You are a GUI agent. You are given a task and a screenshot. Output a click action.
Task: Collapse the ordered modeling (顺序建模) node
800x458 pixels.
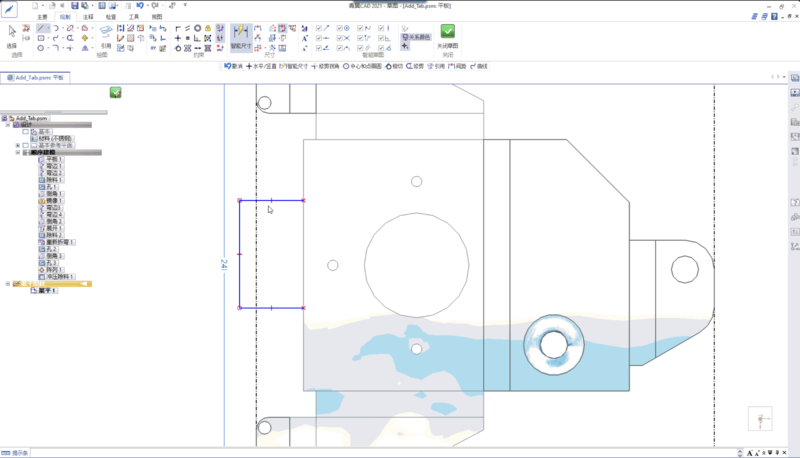coord(17,152)
